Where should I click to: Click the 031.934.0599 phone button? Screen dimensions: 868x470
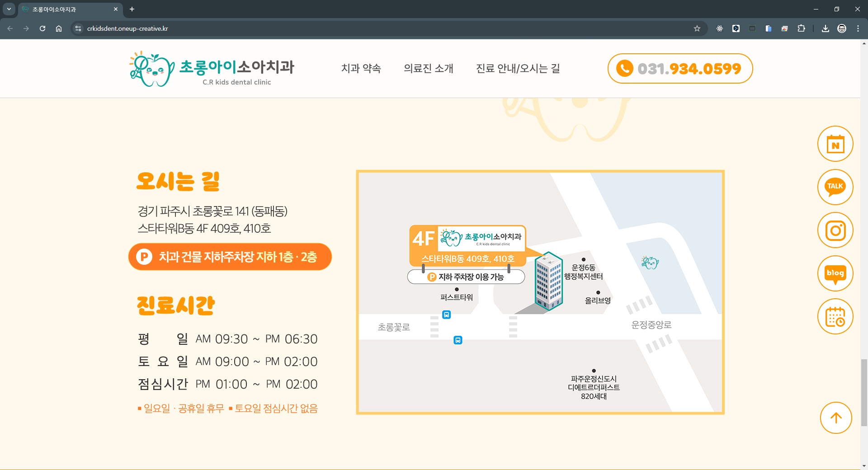[x=680, y=69]
